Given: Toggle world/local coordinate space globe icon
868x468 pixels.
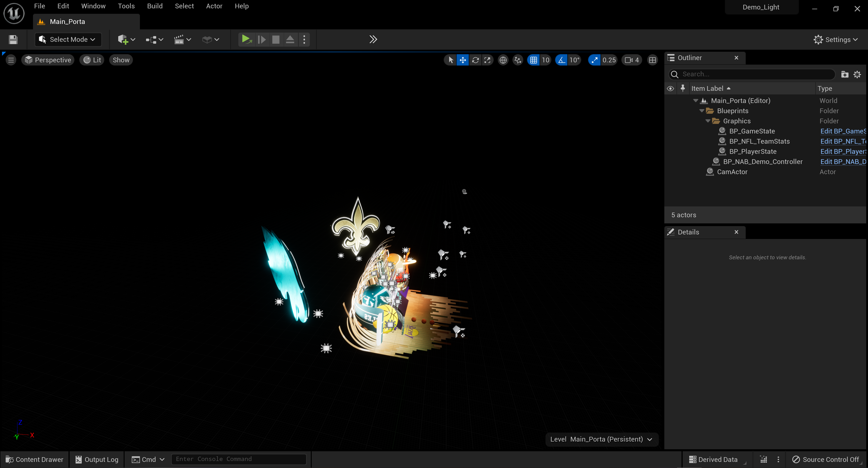Looking at the screenshot, I should pos(503,60).
